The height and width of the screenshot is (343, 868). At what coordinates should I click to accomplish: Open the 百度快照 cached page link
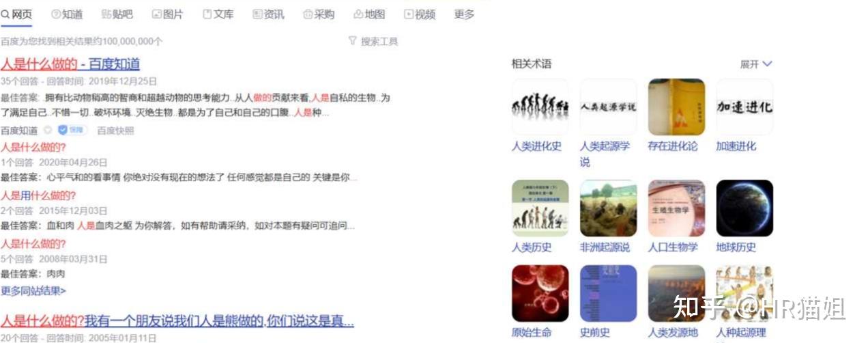[115, 131]
